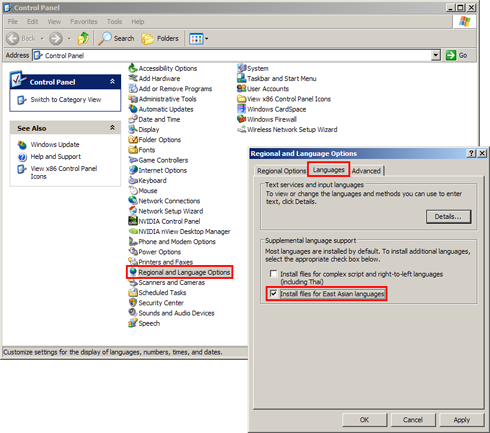The height and width of the screenshot is (433, 490).
Task: Collapse the See Also panel
Action: pos(112,128)
